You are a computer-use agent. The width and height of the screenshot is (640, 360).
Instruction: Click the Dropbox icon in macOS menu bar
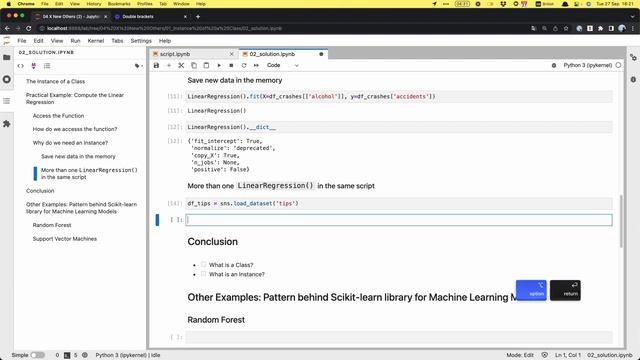[503, 4]
